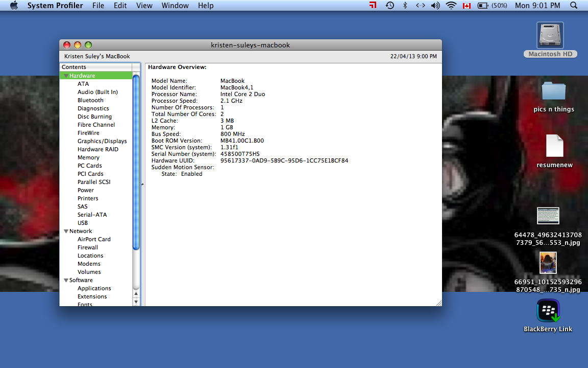The width and height of the screenshot is (588, 368).
Task: Select ATA in the Contents list
Action: (x=83, y=84)
